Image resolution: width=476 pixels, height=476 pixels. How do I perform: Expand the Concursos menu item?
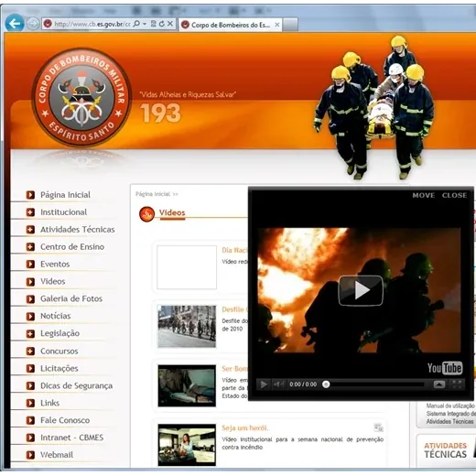point(59,351)
